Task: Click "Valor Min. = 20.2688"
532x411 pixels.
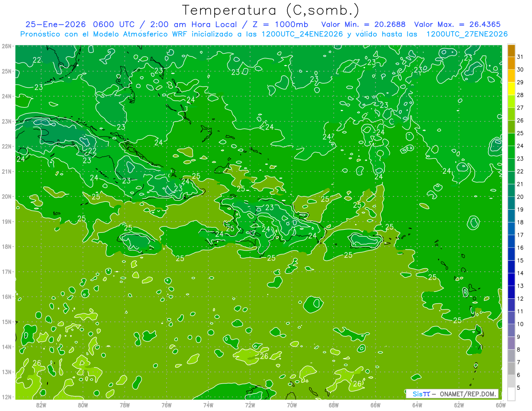Action: coord(363,24)
